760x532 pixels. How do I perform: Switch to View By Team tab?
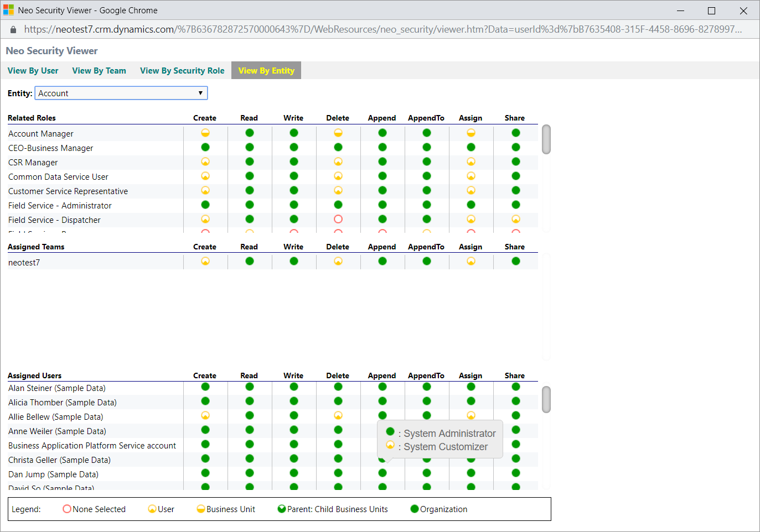coord(99,71)
